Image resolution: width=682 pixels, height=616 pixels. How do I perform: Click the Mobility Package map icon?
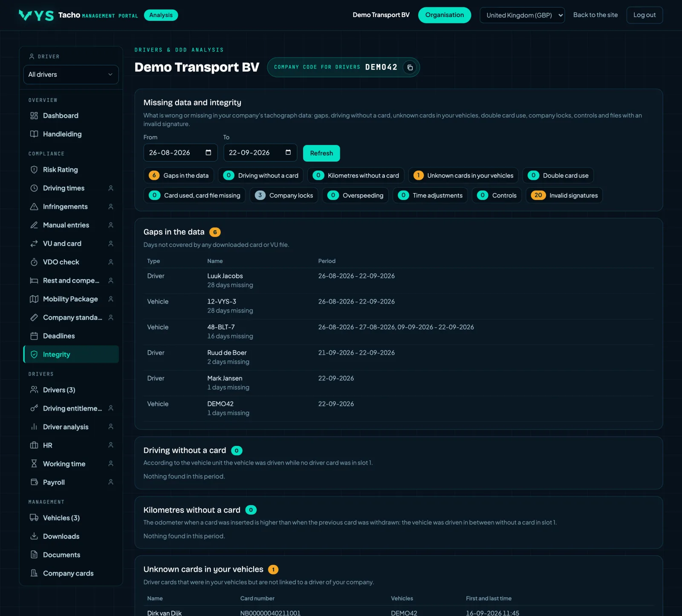(34, 299)
